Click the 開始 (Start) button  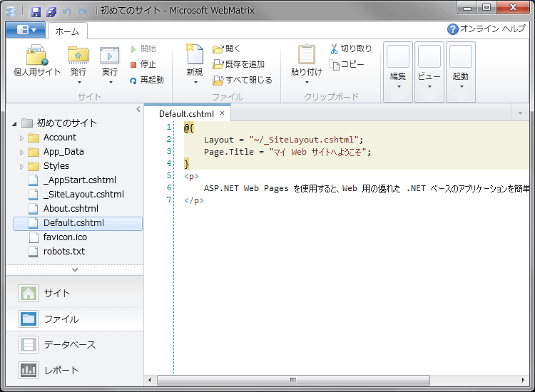[143, 48]
